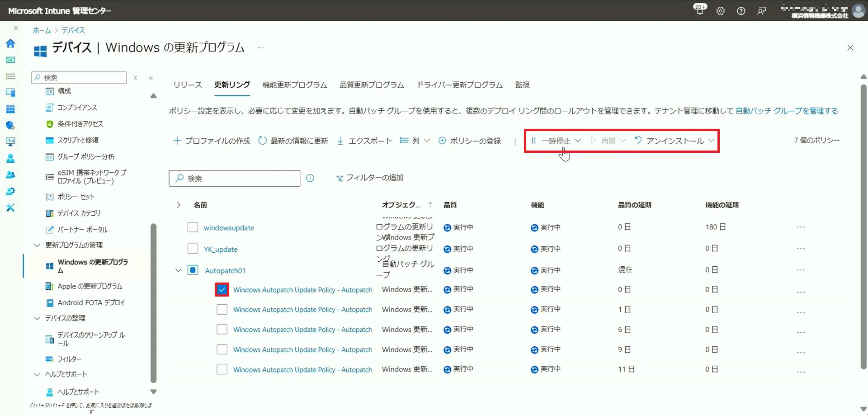Collapse 更新プログラムの管理 section
The width and height of the screenshot is (868, 415).
pyautogui.click(x=37, y=245)
